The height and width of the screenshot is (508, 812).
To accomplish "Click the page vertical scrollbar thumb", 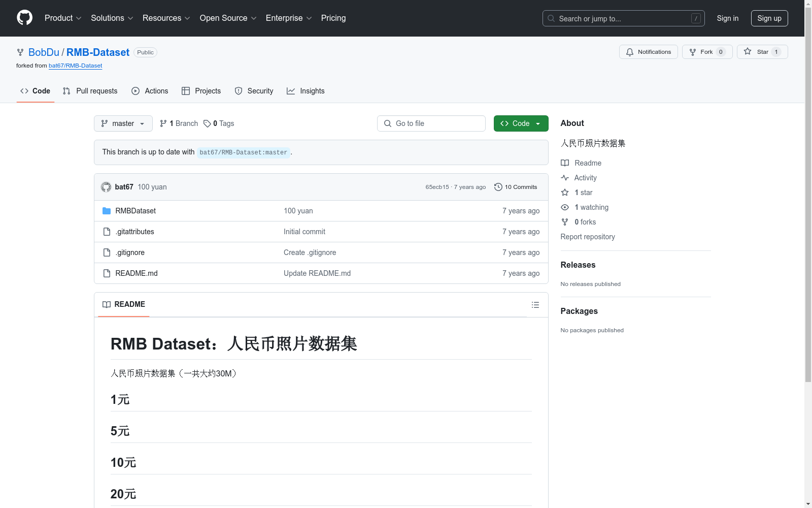I will [808, 195].
